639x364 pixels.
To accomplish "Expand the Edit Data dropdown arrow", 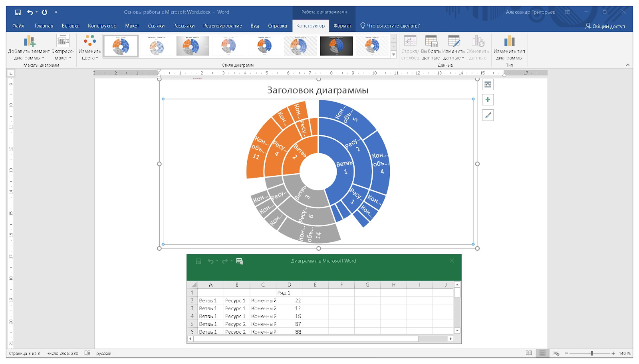I will point(463,58).
